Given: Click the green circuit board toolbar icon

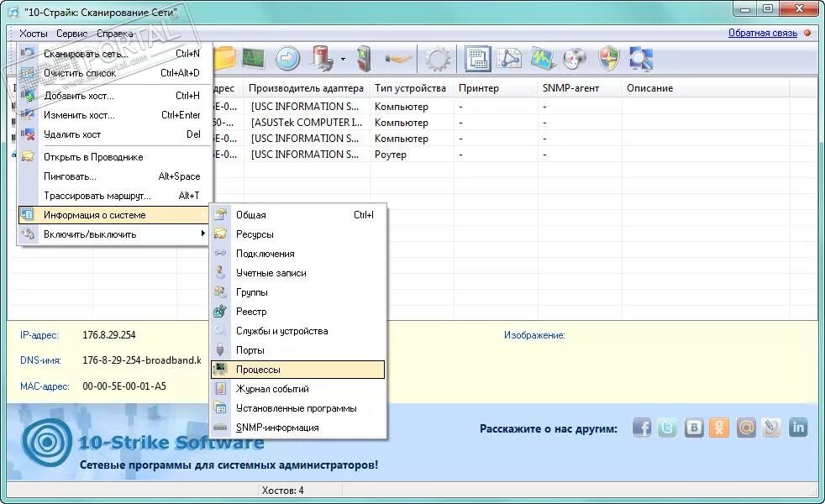Looking at the screenshot, I should tap(253, 58).
